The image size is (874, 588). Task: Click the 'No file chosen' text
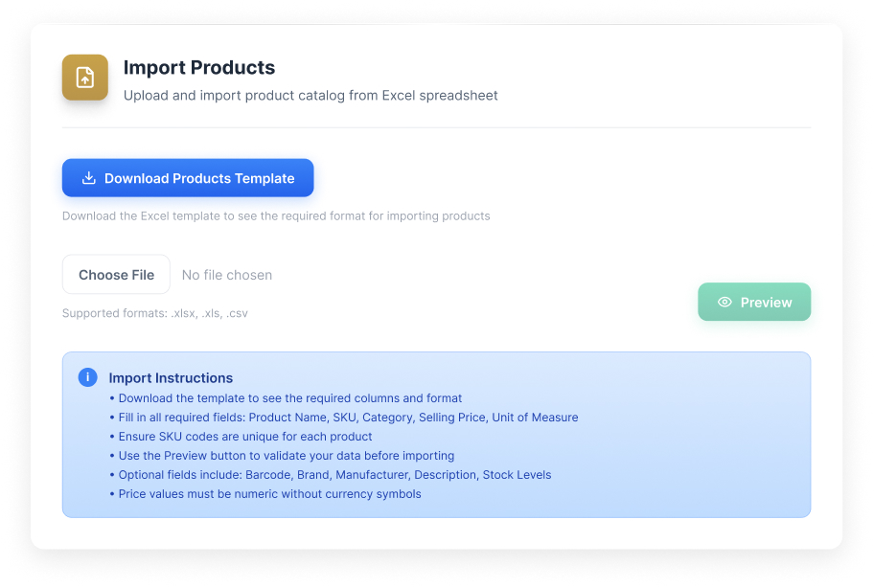coord(227,275)
